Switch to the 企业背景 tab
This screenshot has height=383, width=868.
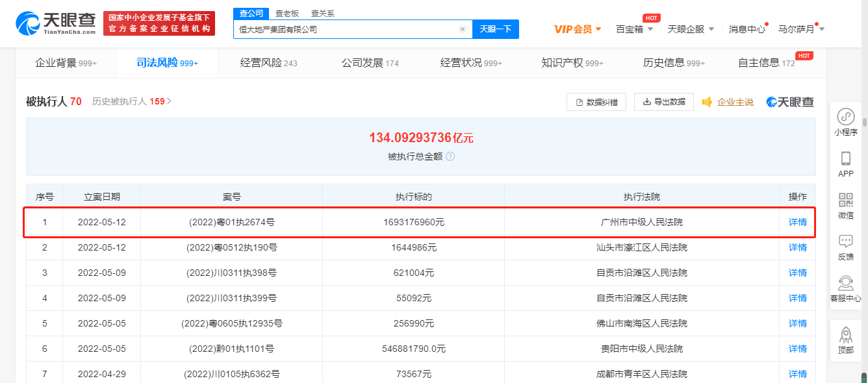[x=66, y=63]
